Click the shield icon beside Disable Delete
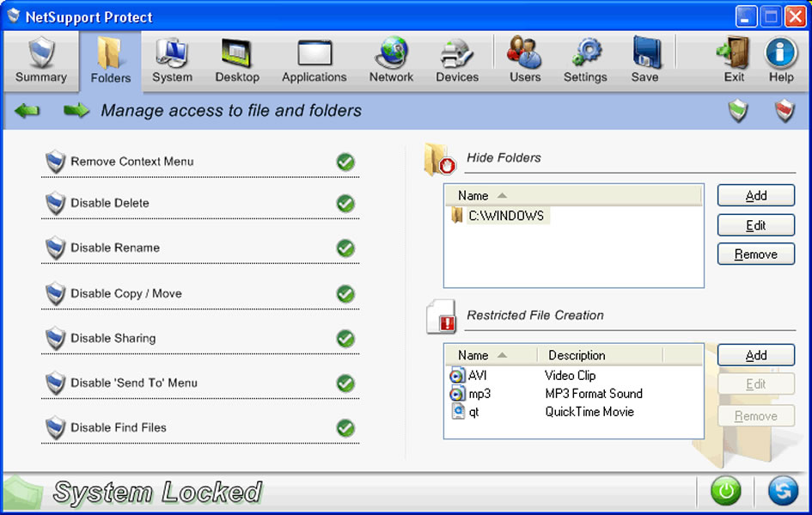812x515 pixels. coord(55,203)
